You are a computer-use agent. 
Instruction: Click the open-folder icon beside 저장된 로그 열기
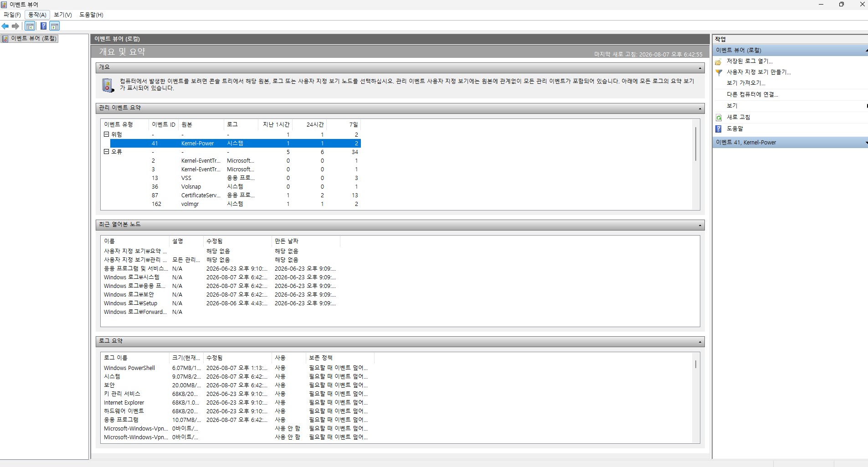tap(719, 62)
